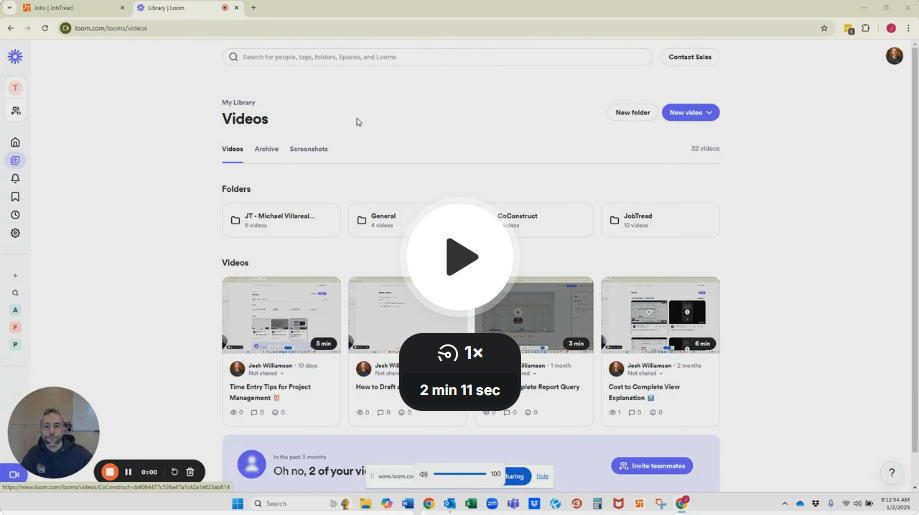Select the Library | Loom browser tab

click(x=188, y=8)
